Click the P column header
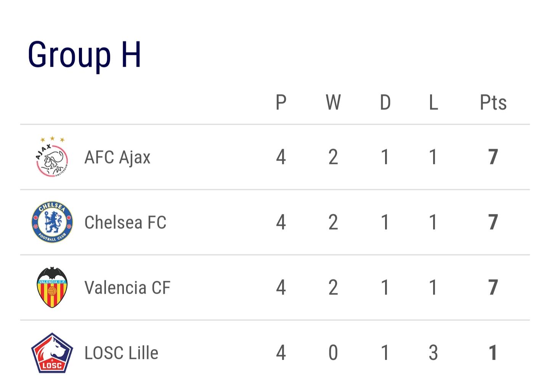549x392 pixels. [281, 102]
